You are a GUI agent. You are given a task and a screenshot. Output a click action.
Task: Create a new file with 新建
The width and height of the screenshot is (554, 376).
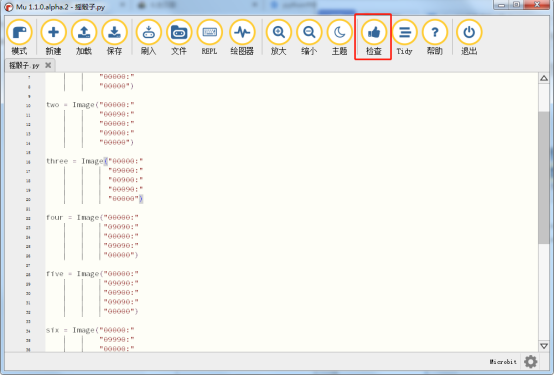(x=53, y=37)
